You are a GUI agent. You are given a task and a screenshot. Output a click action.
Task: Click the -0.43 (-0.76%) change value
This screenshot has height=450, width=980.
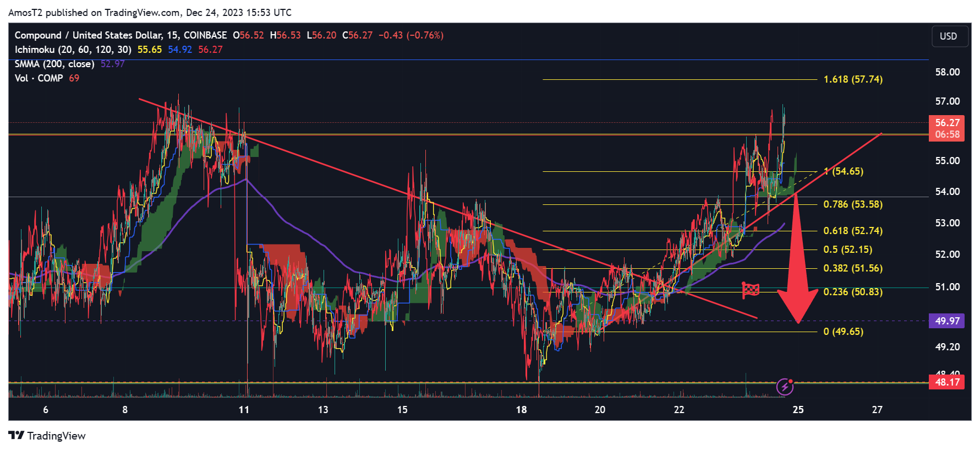click(411, 35)
